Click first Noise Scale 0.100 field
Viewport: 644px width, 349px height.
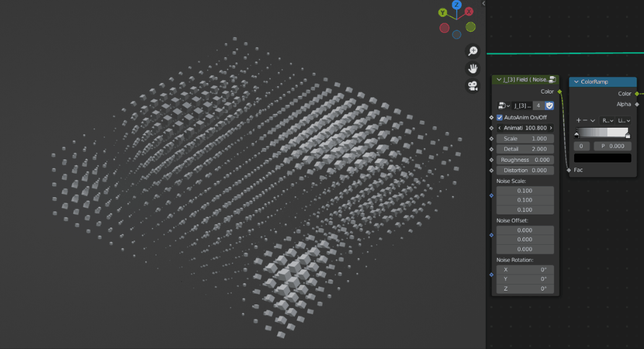pyautogui.click(x=525, y=191)
